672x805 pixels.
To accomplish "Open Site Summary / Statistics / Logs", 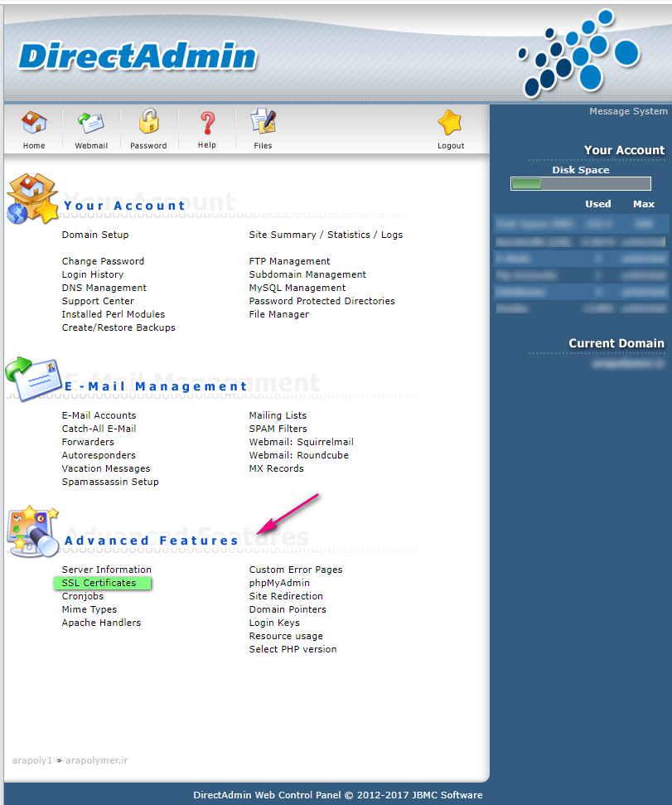I will 326,235.
